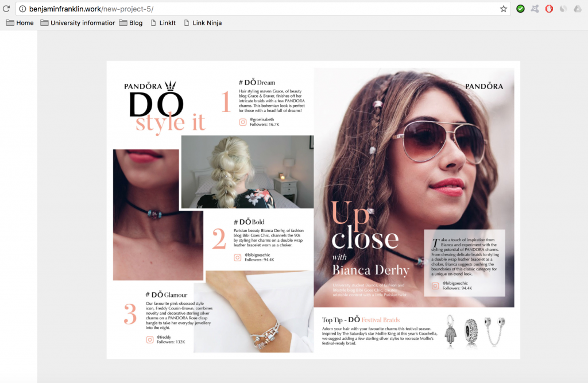
Task: Open the LinkIt bookmark
Action: click(x=163, y=23)
